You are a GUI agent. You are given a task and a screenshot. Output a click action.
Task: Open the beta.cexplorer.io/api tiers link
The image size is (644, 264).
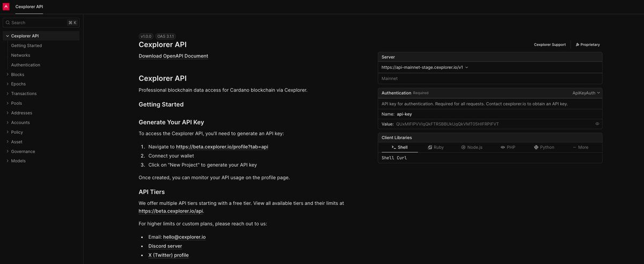point(171,211)
